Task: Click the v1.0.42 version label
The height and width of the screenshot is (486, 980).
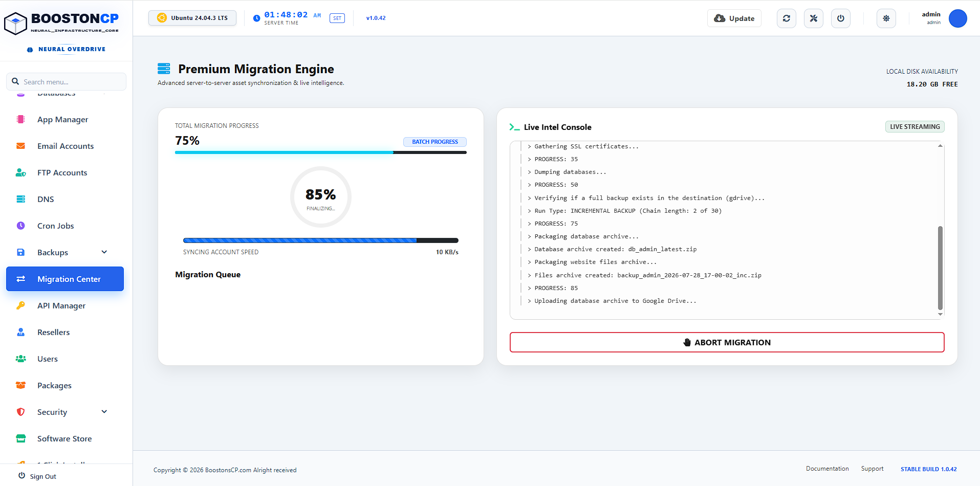Action: point(376,18)
